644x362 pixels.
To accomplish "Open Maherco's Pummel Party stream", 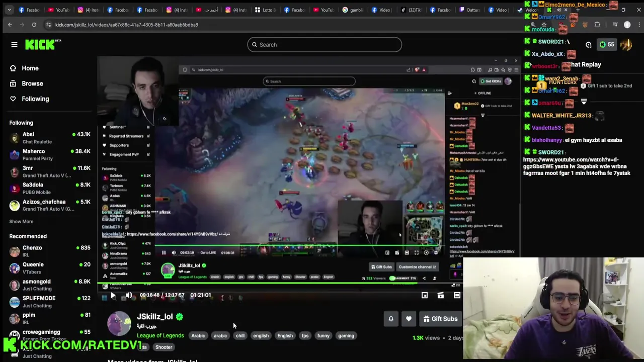I will point(49,155).
